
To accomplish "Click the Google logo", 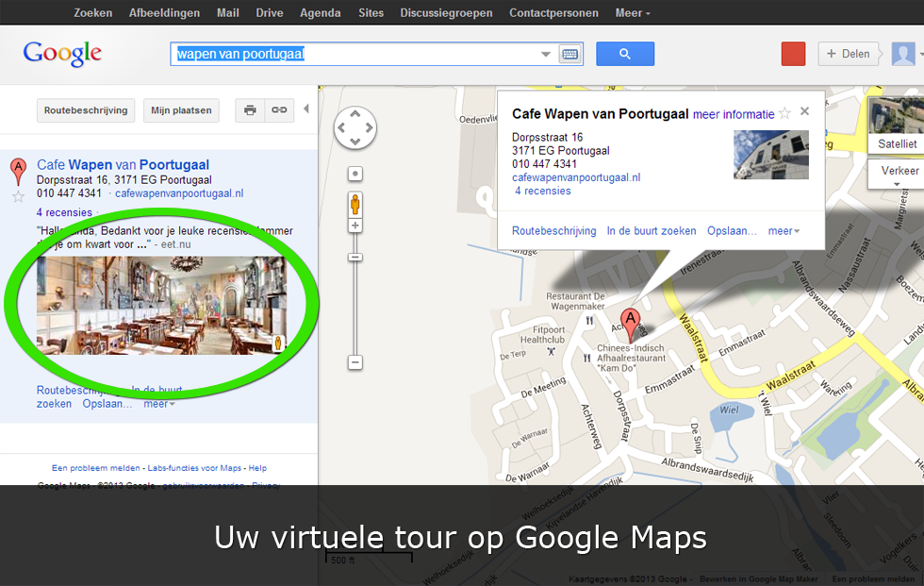I will 62,54.
